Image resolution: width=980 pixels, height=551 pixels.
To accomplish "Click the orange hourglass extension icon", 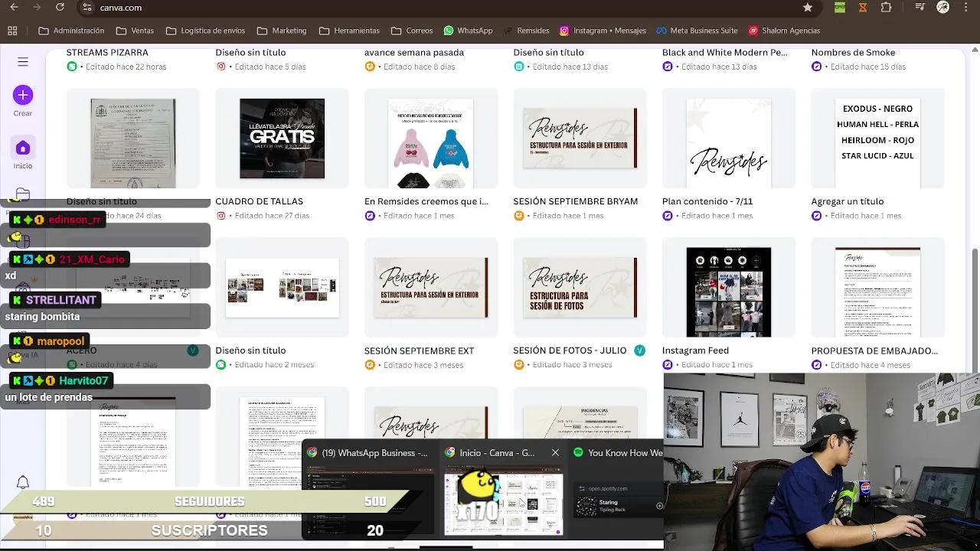I will click(863, 8).
